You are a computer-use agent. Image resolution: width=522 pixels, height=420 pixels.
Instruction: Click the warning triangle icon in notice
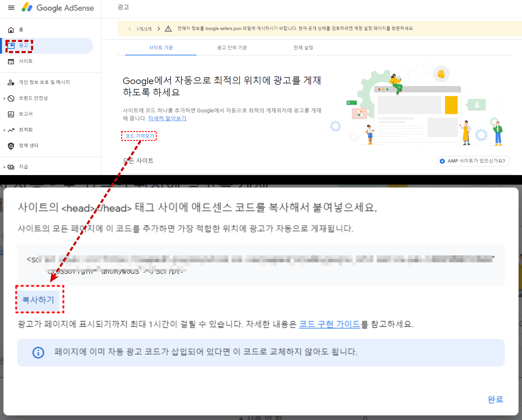pyautogui.click(x=168, y=29)
